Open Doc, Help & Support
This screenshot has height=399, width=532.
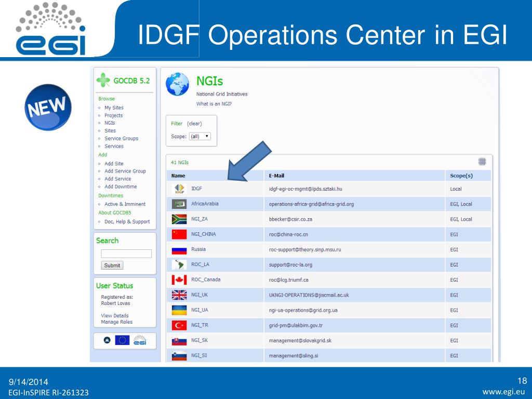(x=127, y=221)
